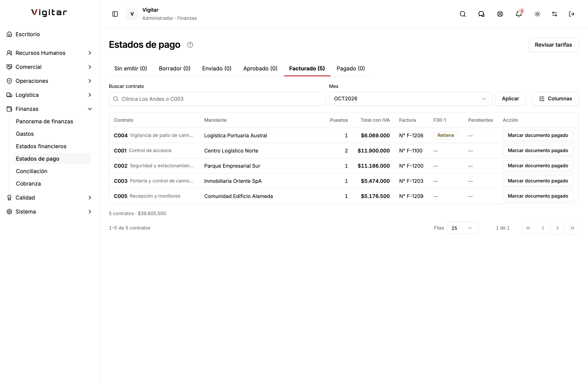Viewport: 588px width, 382px height.
Task: Expand Calidad sidebar section
Action: pos(49,198)
